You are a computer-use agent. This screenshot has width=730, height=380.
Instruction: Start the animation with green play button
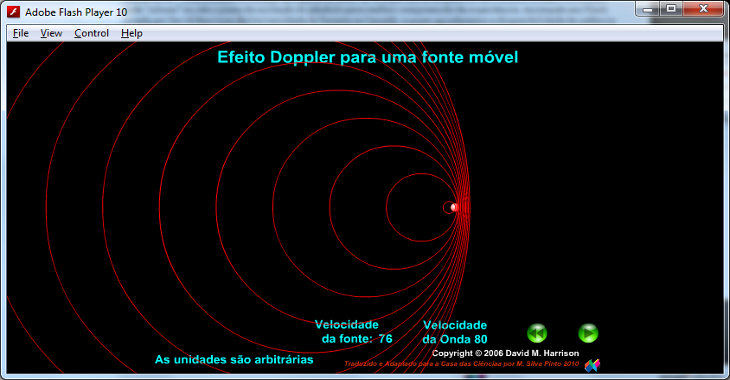[x=588, y=333]
